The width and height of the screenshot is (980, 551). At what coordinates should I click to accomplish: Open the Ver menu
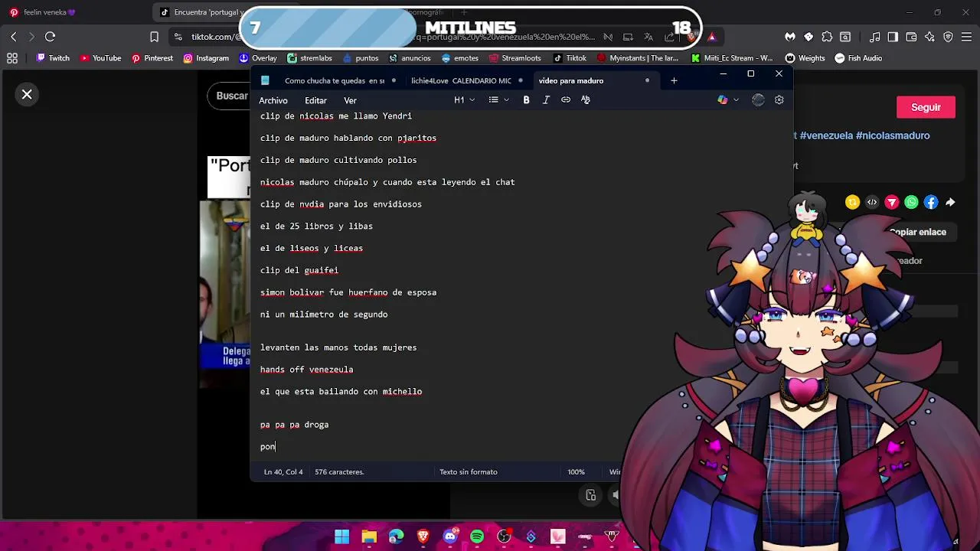pyautogui.click(x=350, y=100)
